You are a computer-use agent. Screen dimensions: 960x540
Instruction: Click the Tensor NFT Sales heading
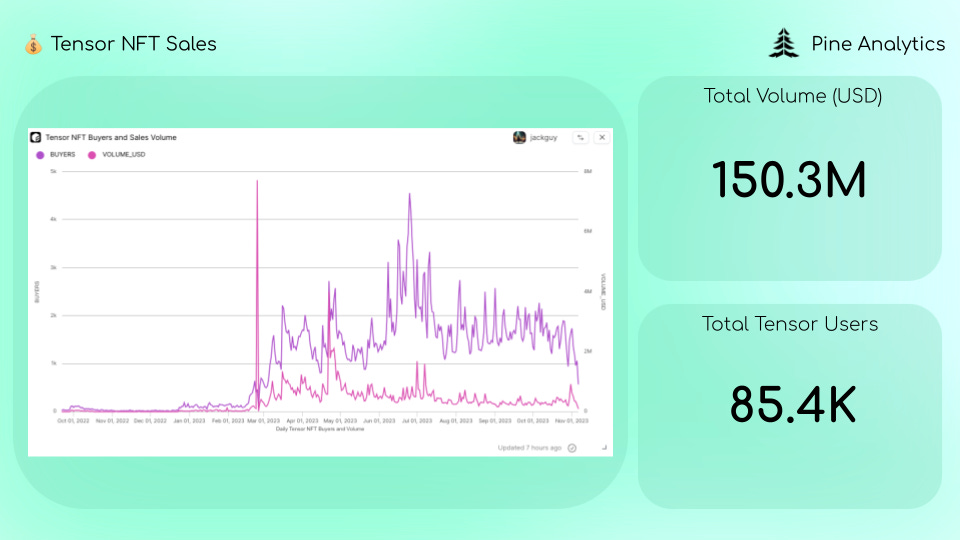pos(133,44)
